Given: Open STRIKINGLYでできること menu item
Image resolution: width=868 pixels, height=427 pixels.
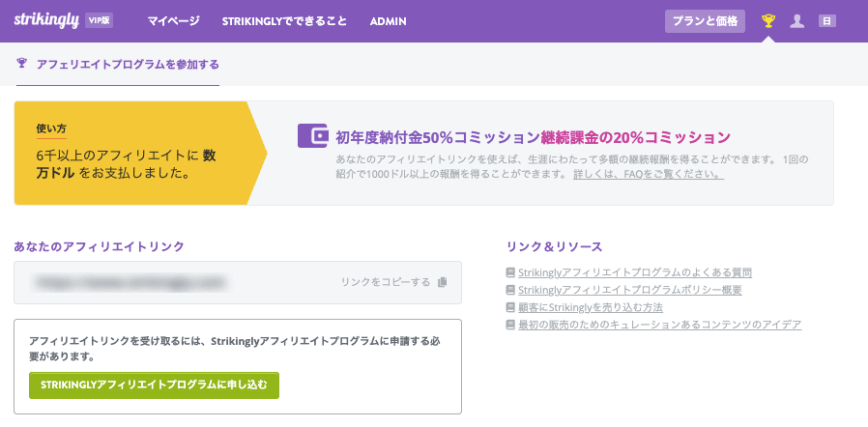Looking at the screenshot, I should point(284,21).
